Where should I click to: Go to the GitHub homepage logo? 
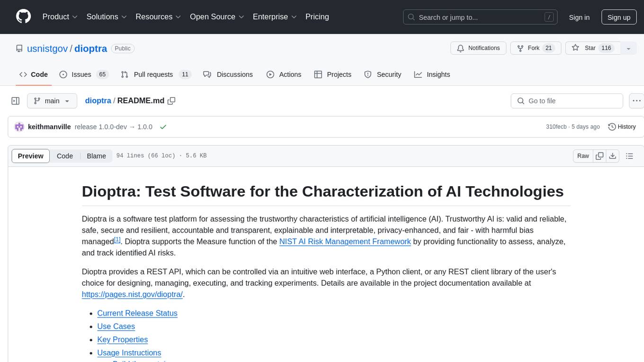point(23,17)
